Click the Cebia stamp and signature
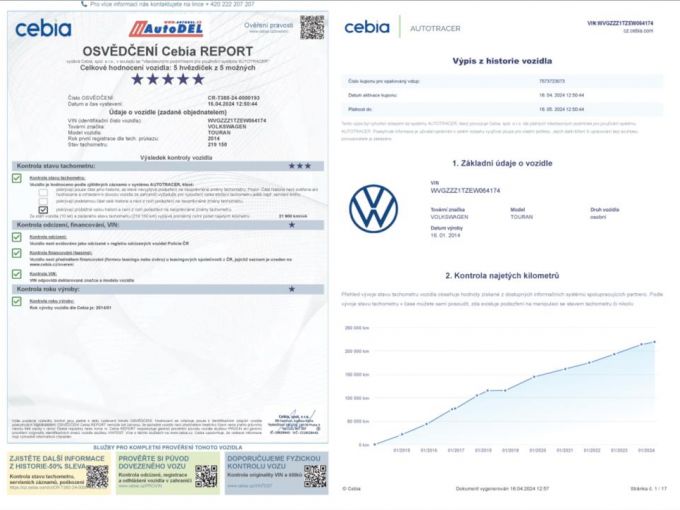The image size is (680, 510). tap(294, 422)
